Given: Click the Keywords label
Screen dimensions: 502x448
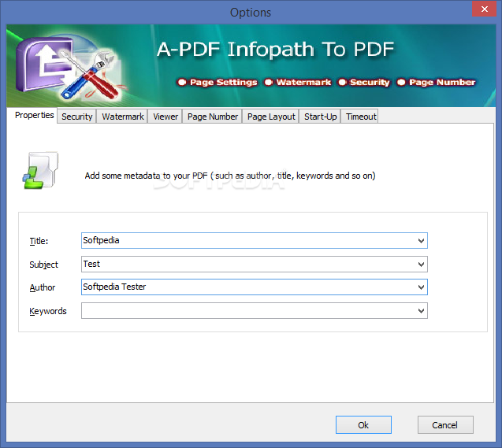Looking at the screenshot, I should [x=48, y=311].
